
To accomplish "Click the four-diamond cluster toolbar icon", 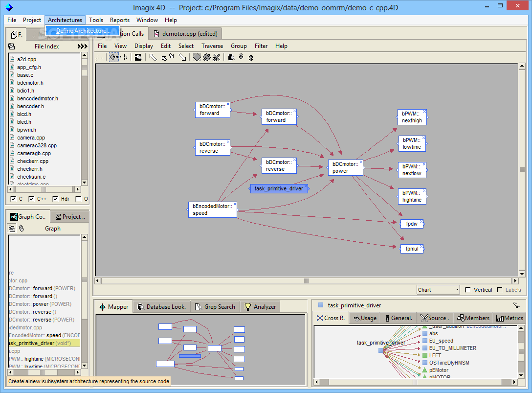I will 207,57.
